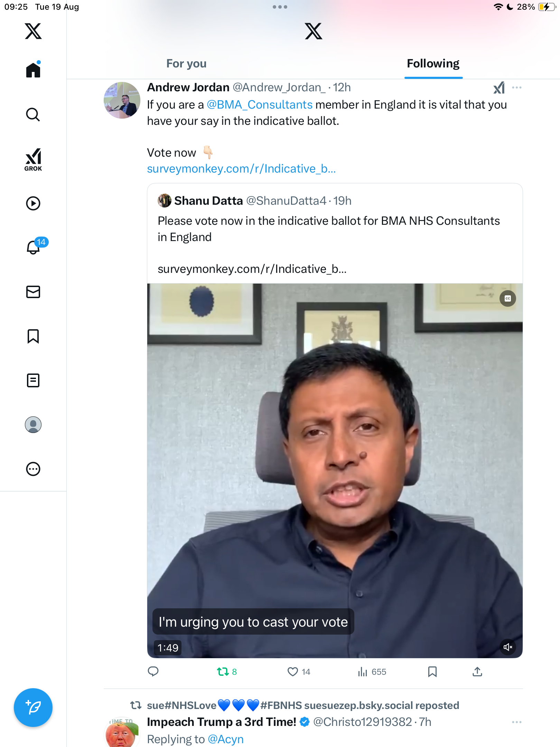Expand the sidebar More menu
Image resolution: width=560 pixels, height=747 pixels.
[x=33, y=469]
